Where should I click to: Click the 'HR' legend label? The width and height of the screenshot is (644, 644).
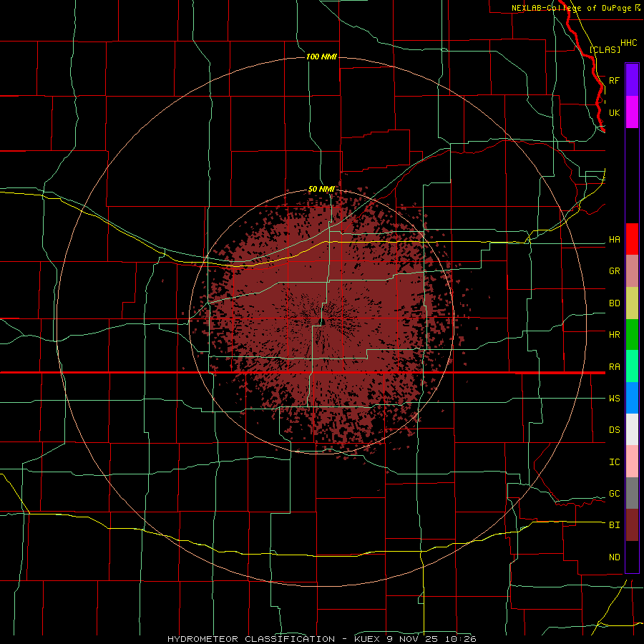pos(614,335)
